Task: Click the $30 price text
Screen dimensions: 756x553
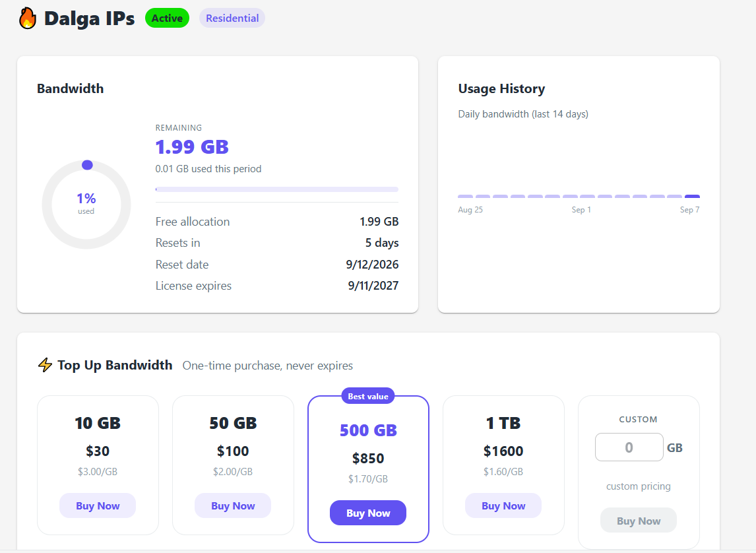Action: [x=98, y=451]
